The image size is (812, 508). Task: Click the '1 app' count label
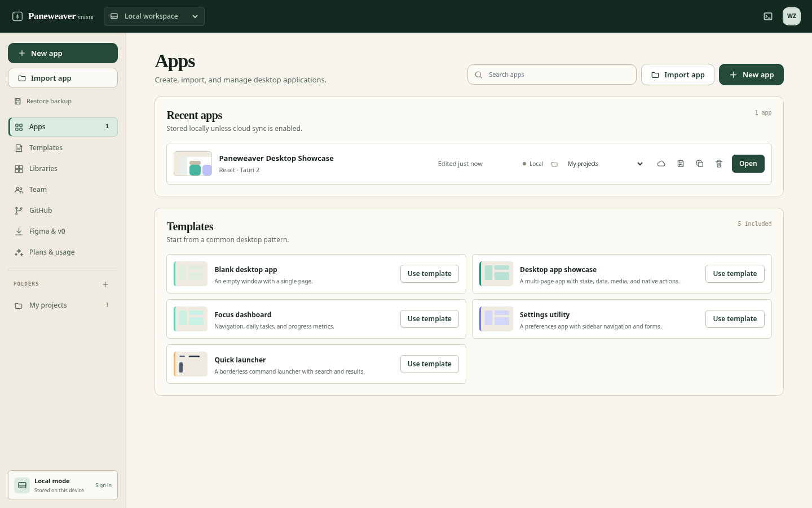pyautogui.click(x=763, y=113)
